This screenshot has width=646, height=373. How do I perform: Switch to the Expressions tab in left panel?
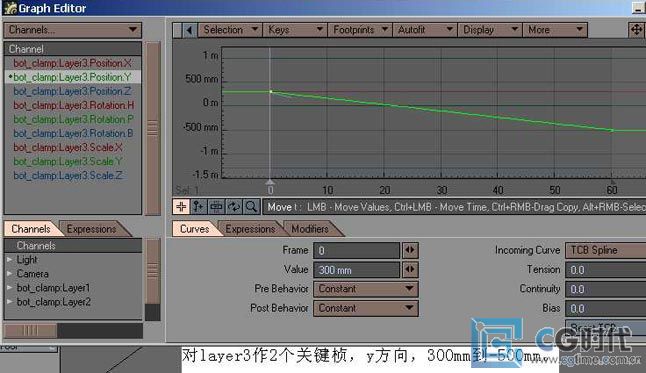pos(91,229)
